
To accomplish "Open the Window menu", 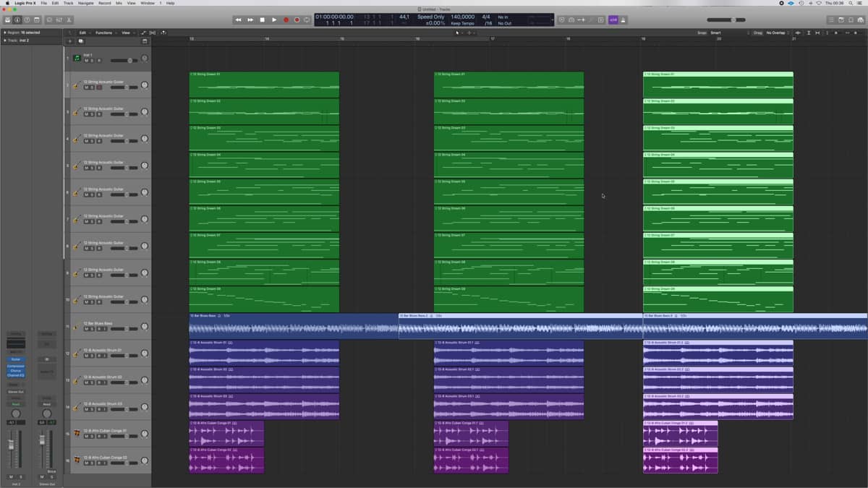I will [x=148, y=3].
